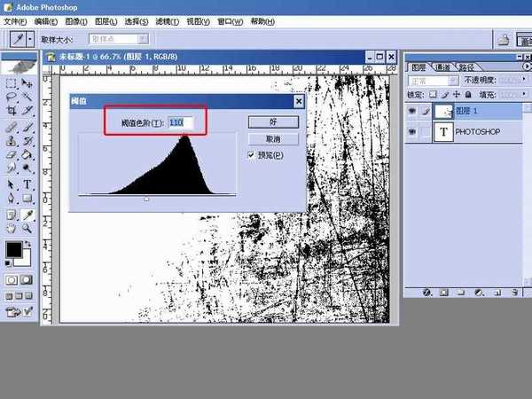Open the 滤镜 filter menu

tap(164, 21)
